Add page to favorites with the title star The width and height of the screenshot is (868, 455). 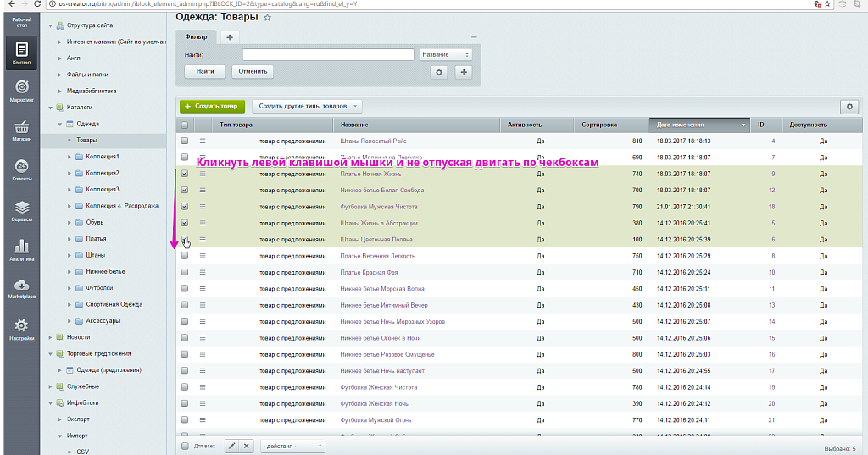pos(268,17)
